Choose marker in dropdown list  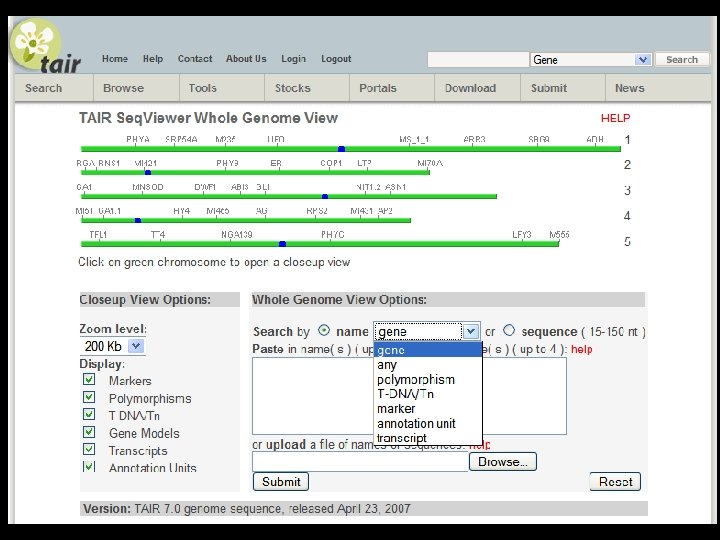pyautogui.click(x=428, y=409)
